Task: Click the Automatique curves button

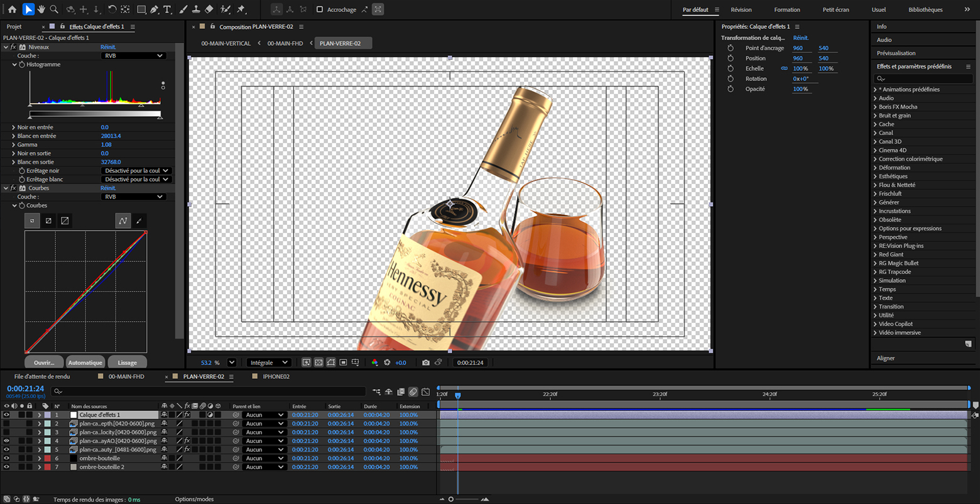Action: [x=85, y=363]
